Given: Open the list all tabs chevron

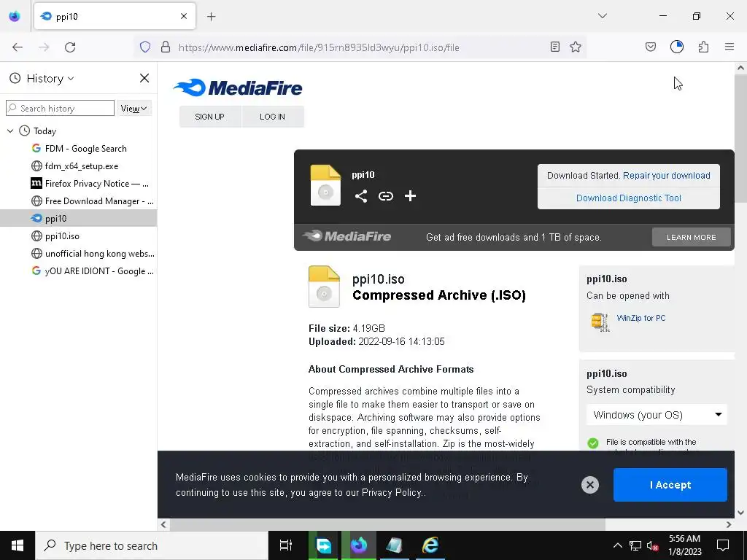Looking at the screenshot, I should pos(603,16).
